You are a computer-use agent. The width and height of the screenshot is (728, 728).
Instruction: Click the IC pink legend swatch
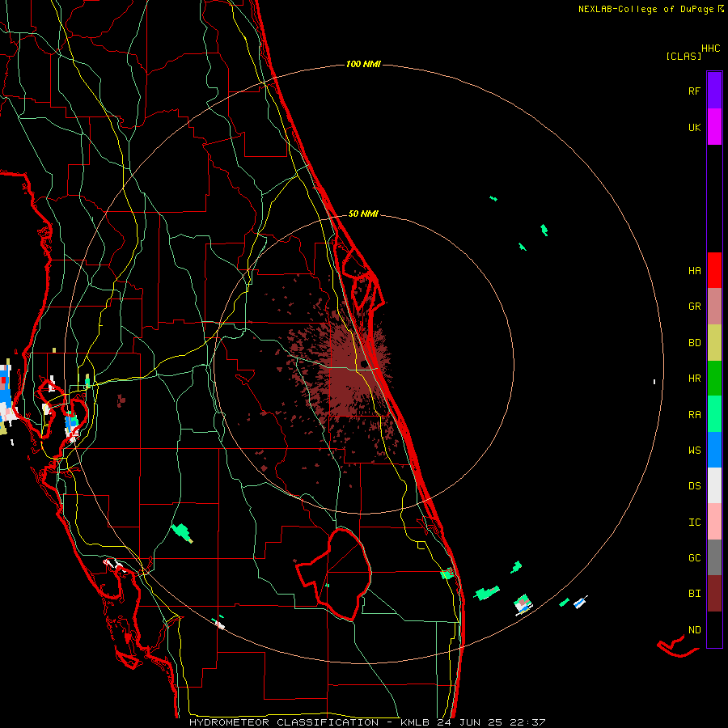[714, 522]
